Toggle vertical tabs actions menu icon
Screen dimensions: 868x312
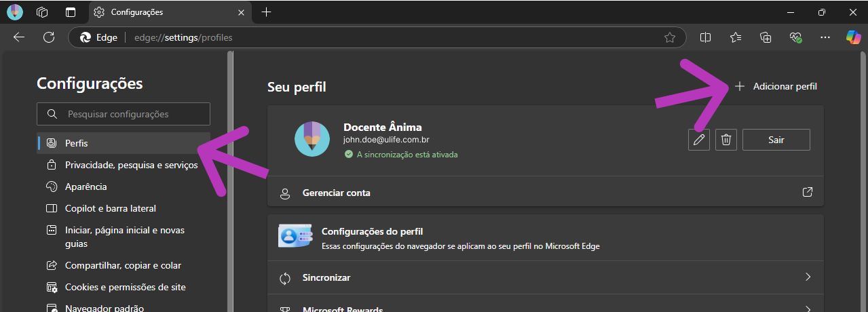[x=71, y=12]
